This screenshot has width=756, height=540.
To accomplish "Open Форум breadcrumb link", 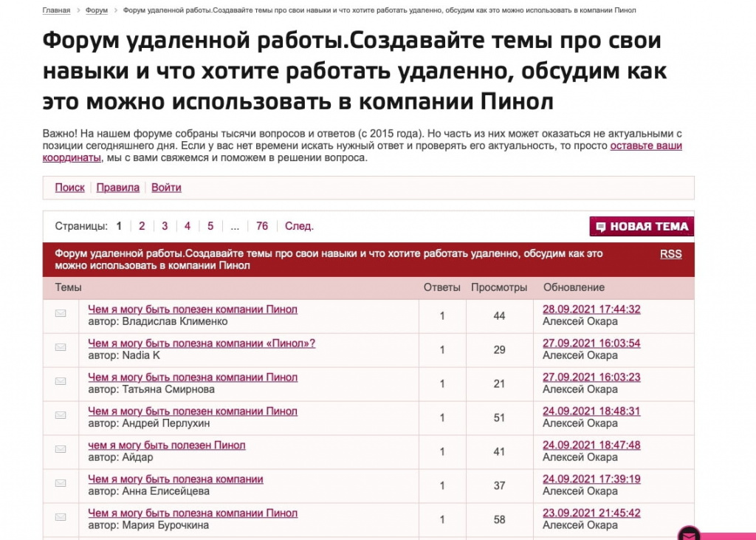I will [96, 10].
